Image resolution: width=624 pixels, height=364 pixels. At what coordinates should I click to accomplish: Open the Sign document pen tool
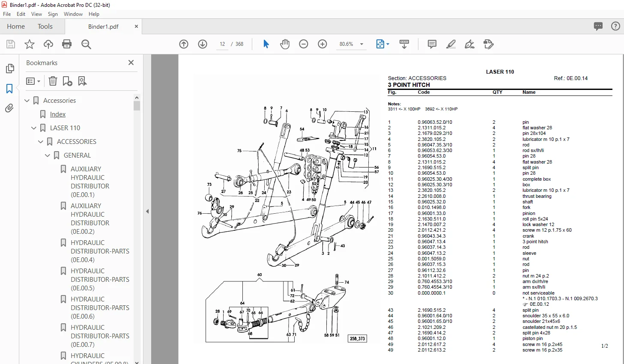pyautogui.click(x=470, y=44)
